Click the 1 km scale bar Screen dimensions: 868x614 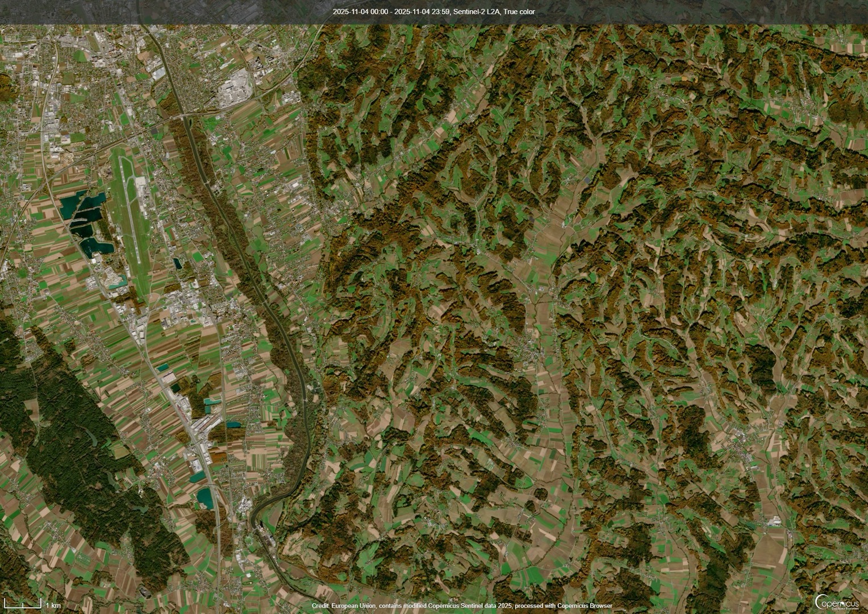pos(24,604)
